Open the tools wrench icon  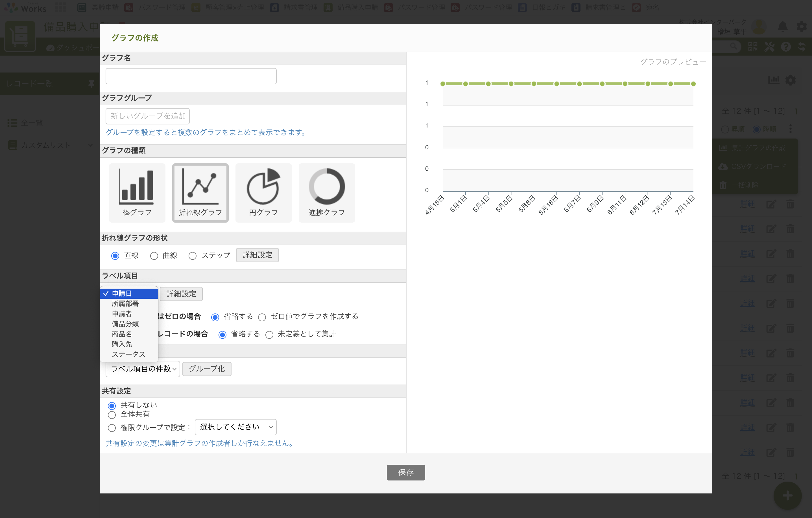point(770,47)
